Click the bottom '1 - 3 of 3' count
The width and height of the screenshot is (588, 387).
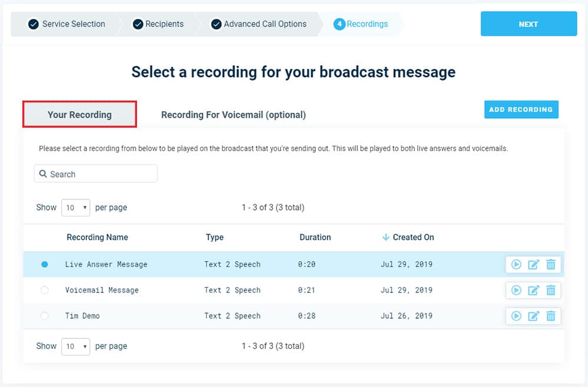(x=273, y=346)
